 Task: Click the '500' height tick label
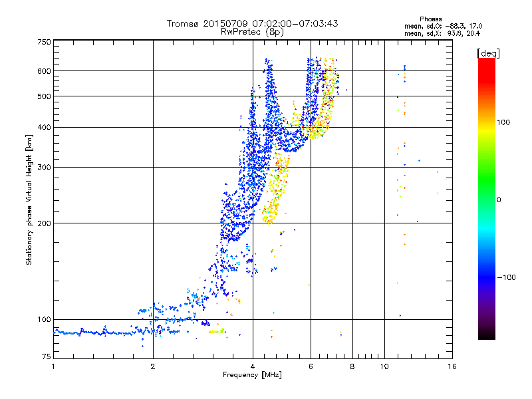45,96
